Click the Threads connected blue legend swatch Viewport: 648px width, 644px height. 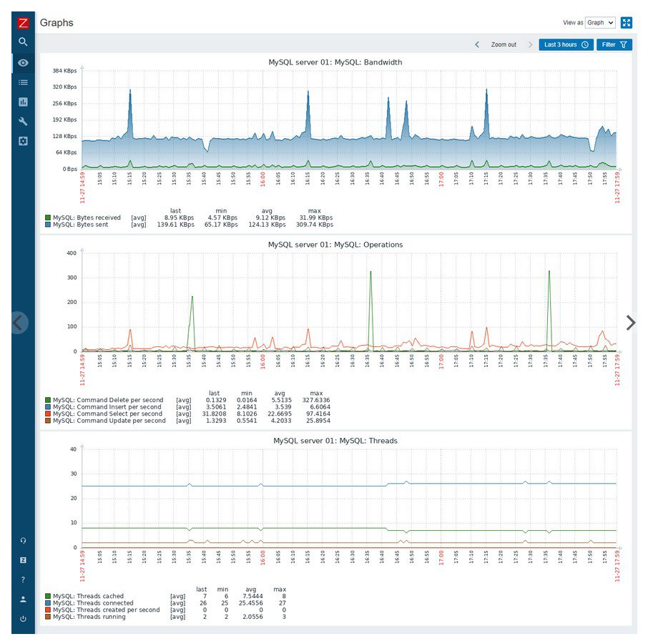[x=48, y=603]
